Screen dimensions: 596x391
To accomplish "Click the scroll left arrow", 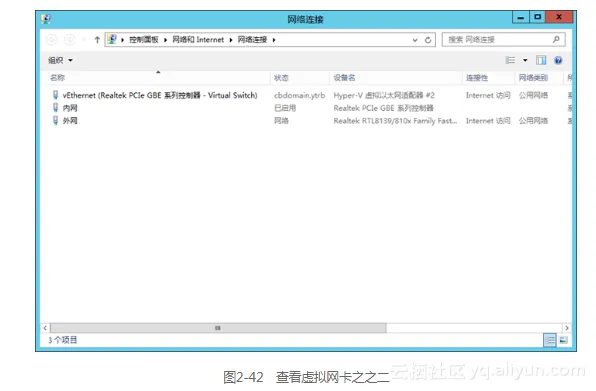I will coord(45,328).
